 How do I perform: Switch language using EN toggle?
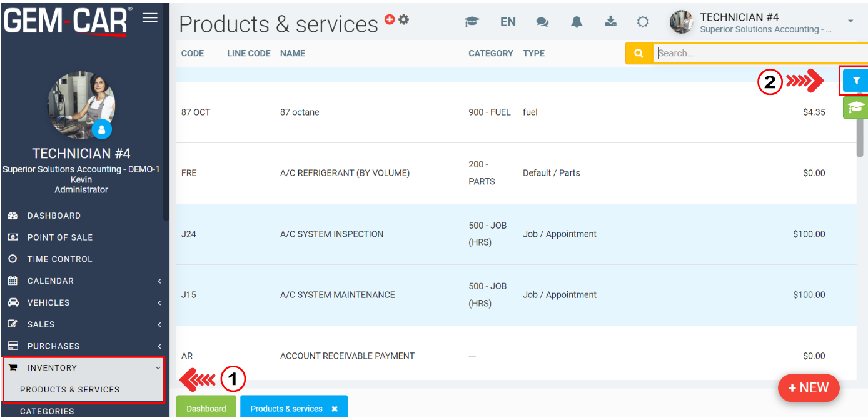click(508, 22)
